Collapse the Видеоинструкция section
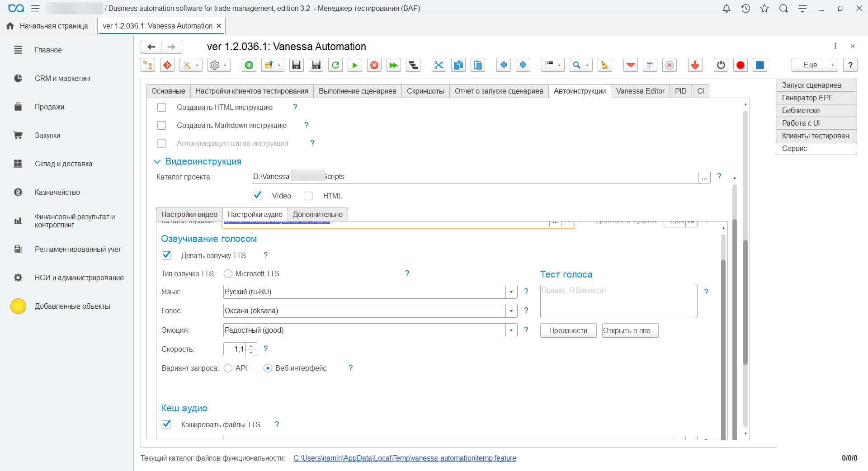 [x=157, y=162]
